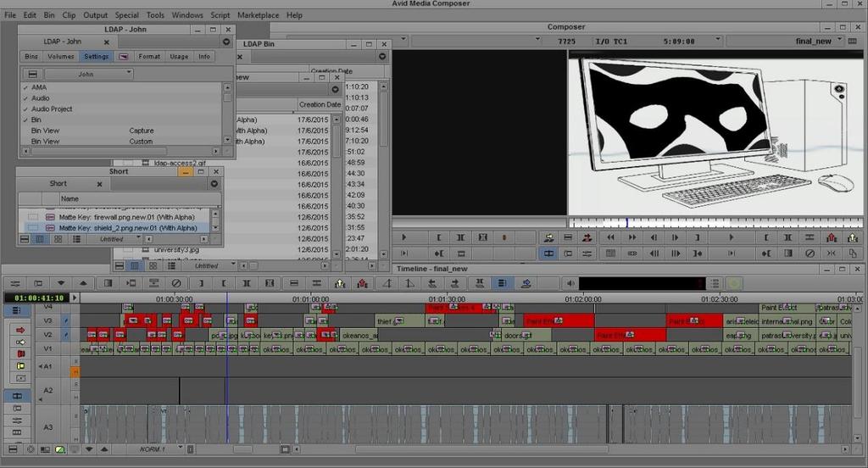
Task: Click the red Lift button under record monitor
Action: tap(831, 237)
